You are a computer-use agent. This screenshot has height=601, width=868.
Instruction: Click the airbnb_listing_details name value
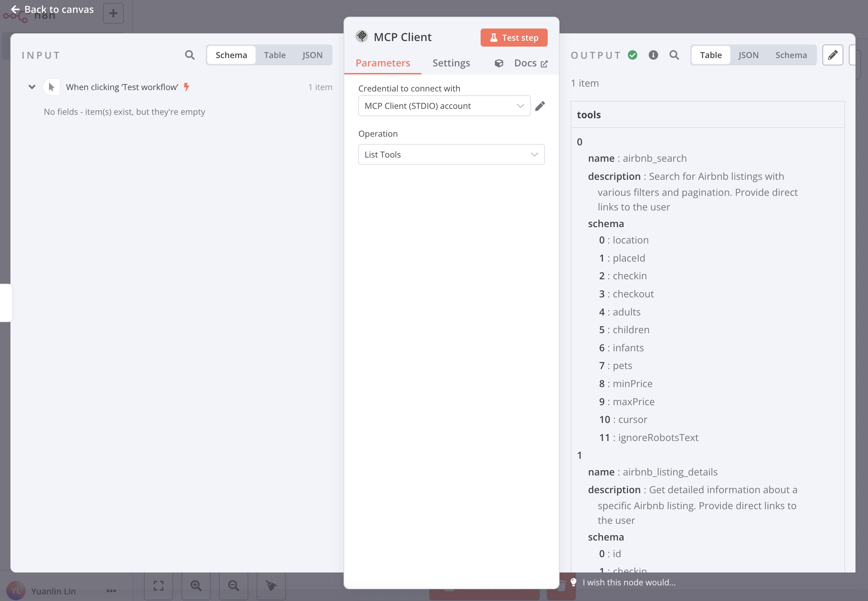point(670,472)
